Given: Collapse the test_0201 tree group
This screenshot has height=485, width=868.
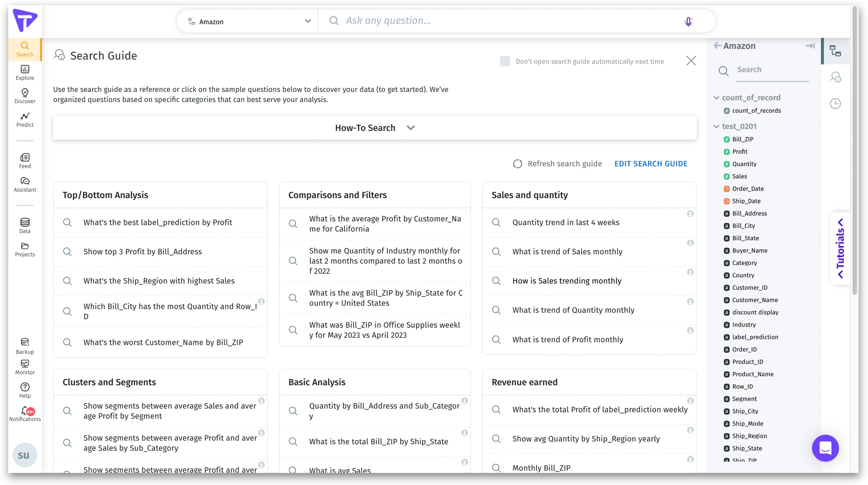Looking at the screenshot, I should (x=716, y=127).
